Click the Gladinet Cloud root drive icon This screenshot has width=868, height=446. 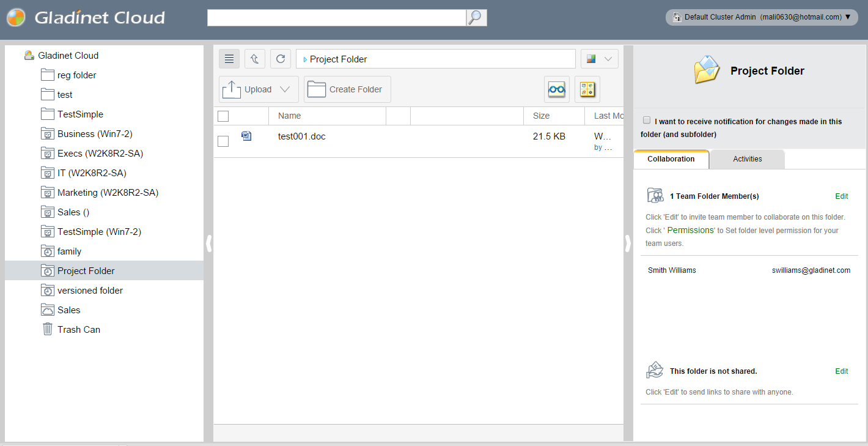point(29,55)
